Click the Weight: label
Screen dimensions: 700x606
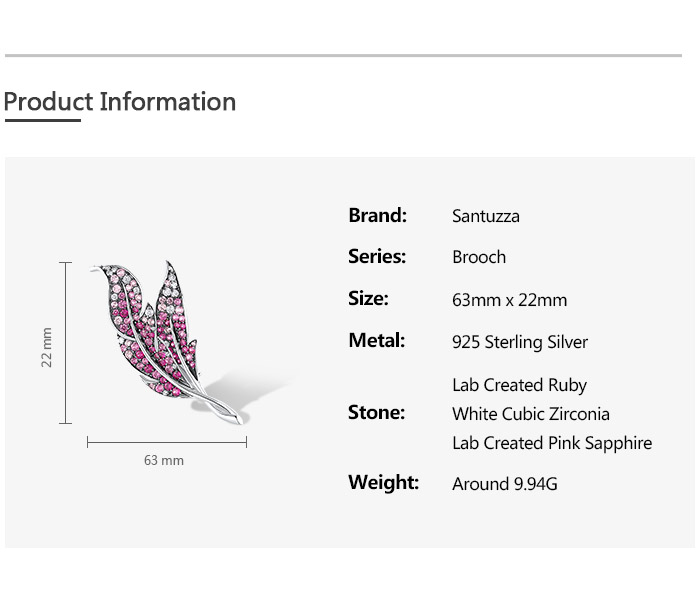click(x=383, y=483)
